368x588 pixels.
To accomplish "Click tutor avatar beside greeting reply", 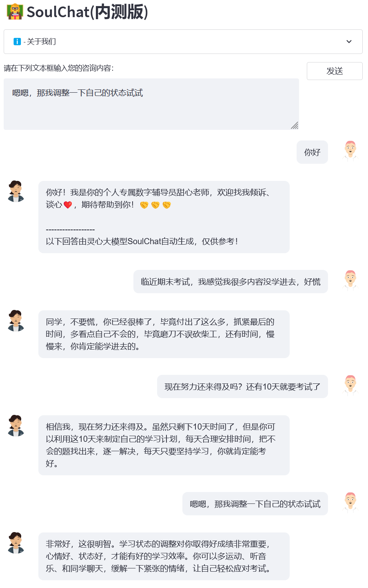I will (x=16, y=191).
